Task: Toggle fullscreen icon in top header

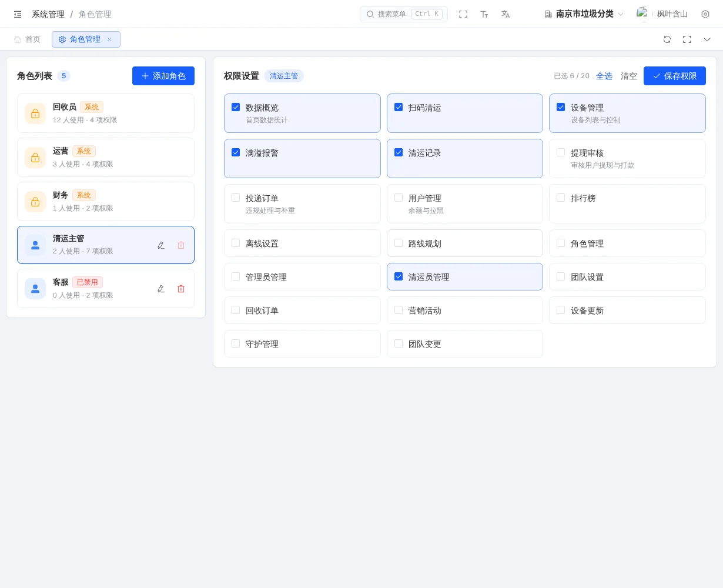Action: click(463, 14)
